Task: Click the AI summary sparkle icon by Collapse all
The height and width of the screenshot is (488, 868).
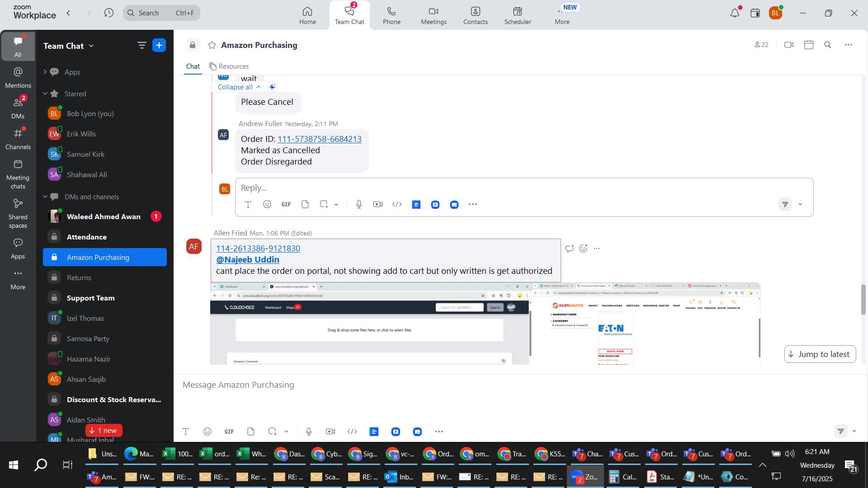Action: click(272, 87)
